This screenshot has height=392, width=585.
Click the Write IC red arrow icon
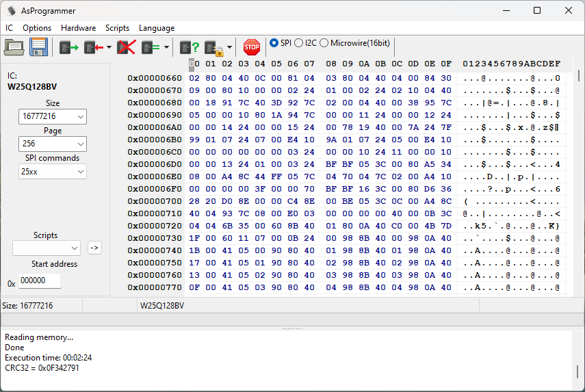pyautogui.click(x=93, y=47)
